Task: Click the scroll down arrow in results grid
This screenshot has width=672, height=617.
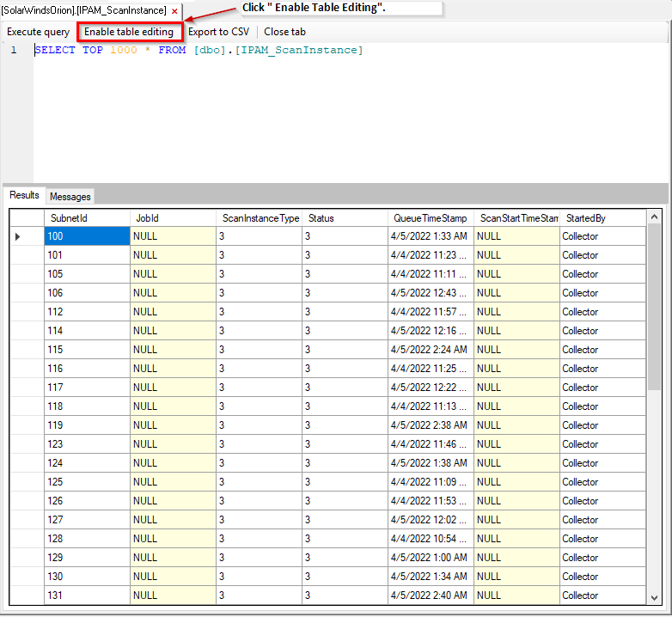Action: (x=654, y=598)
